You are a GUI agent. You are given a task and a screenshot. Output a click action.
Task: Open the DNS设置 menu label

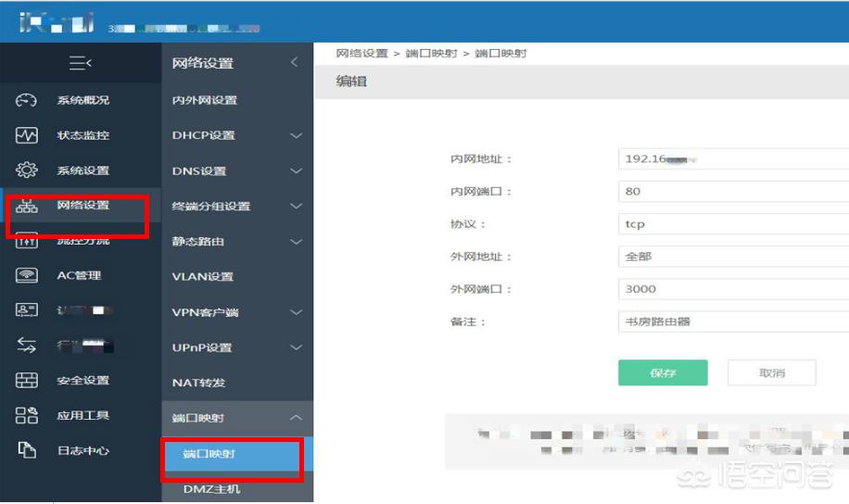click(x=198, y=171)
